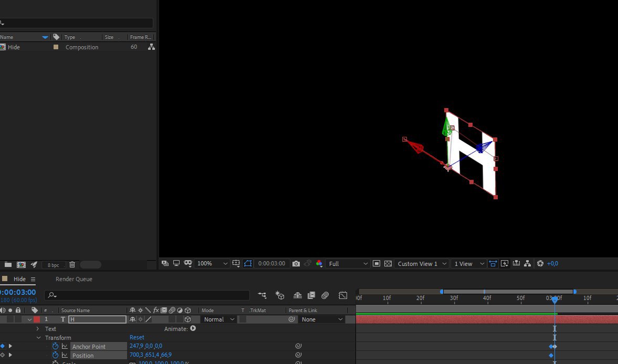Open the grid and guide options
618x364 pixels.
click(x=236, y=263)
